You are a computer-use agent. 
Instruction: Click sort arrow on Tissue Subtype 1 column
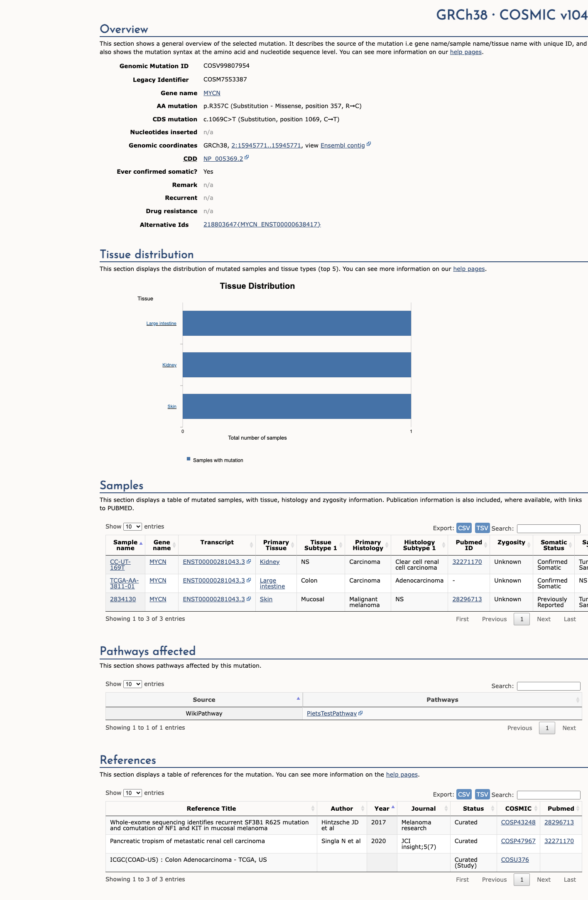click(x=341, y=545)
